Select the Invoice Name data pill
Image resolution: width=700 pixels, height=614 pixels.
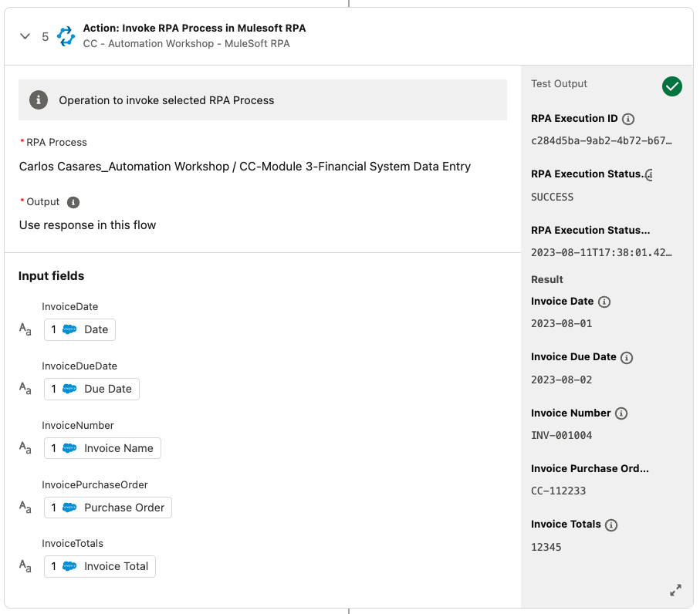click(102, 448)
